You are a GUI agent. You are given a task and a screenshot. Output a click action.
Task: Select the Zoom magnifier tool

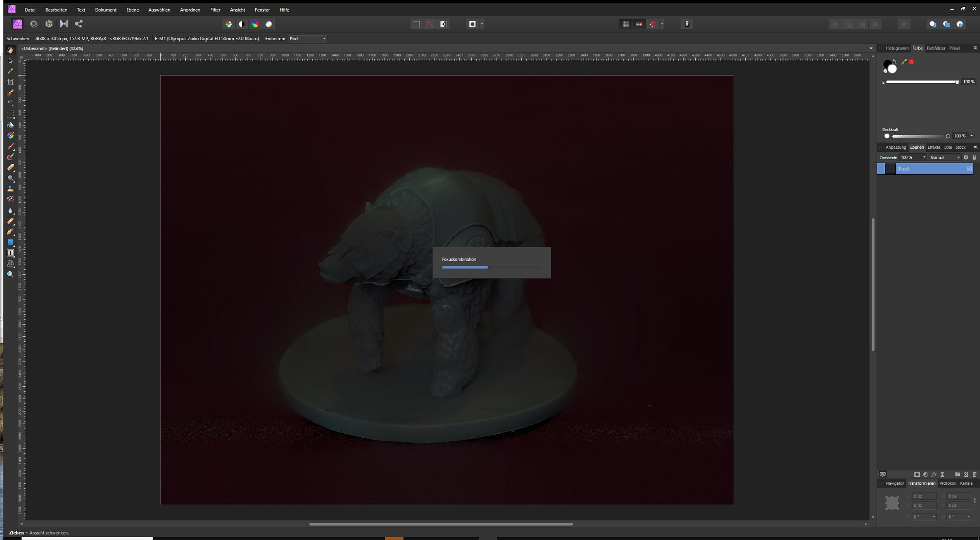pyautogui.click(x=10, y=274)
